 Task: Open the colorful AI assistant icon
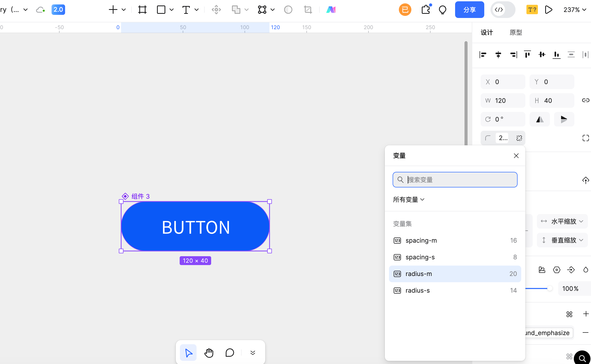(x=331, y=10)
